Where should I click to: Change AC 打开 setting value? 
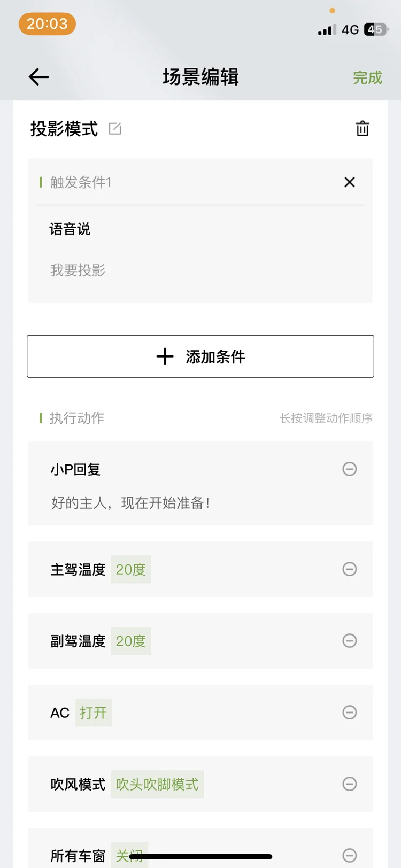(x=94, y=712)
